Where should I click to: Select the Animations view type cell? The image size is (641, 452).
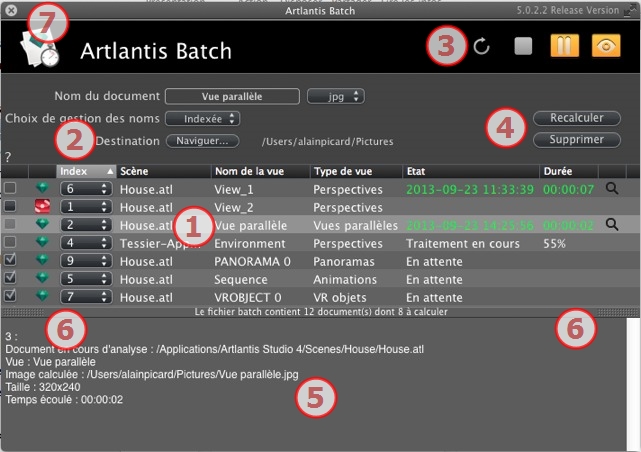345,280
